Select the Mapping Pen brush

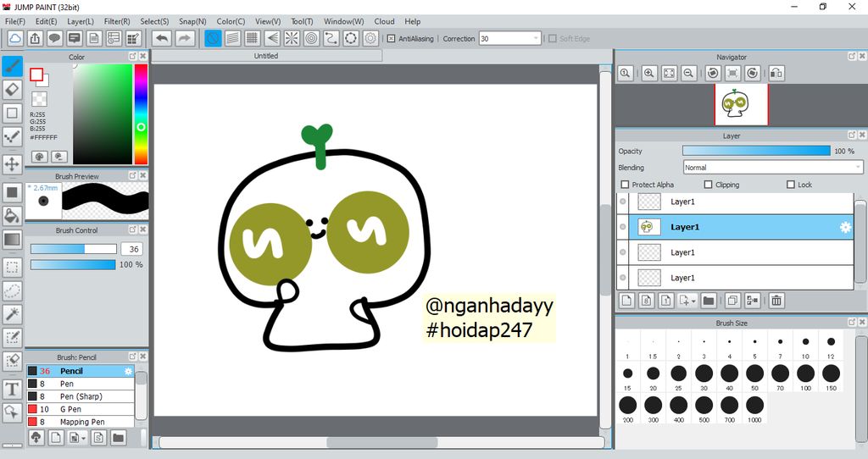point(81,422)
